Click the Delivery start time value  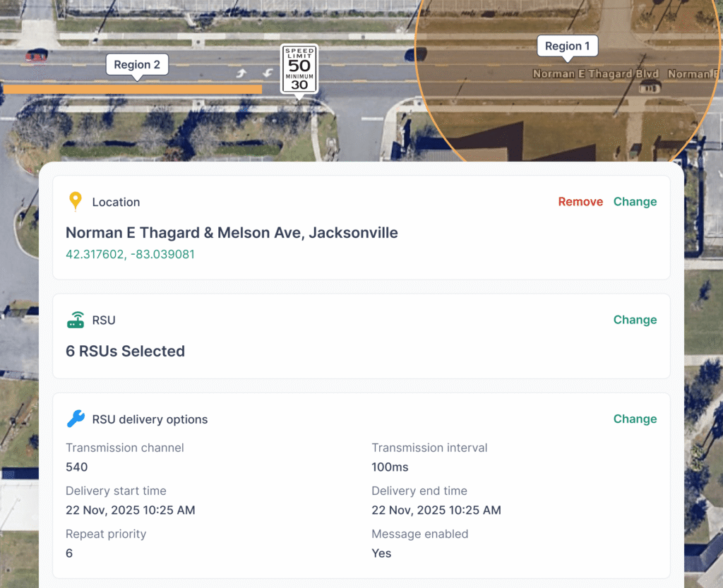[131, 510]
